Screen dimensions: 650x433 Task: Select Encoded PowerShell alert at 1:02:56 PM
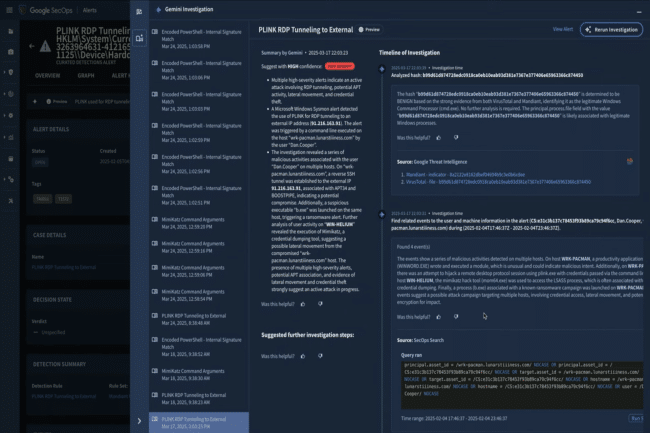[199, 164]
